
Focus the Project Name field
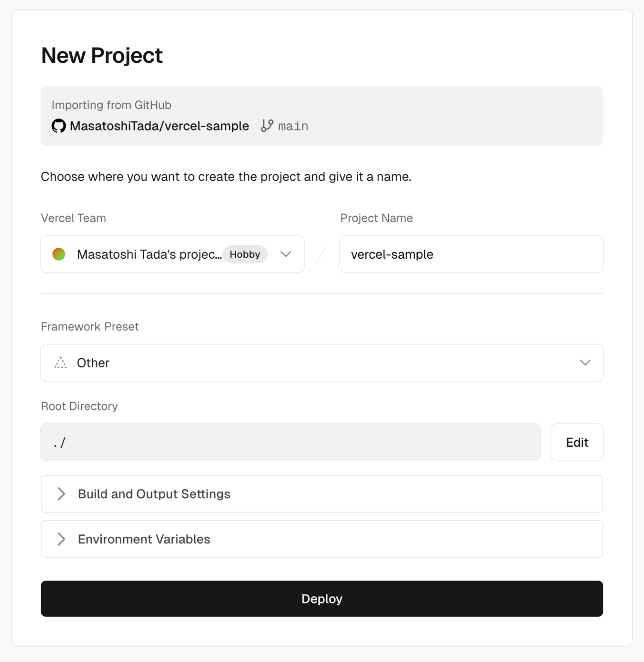[471, 254]
